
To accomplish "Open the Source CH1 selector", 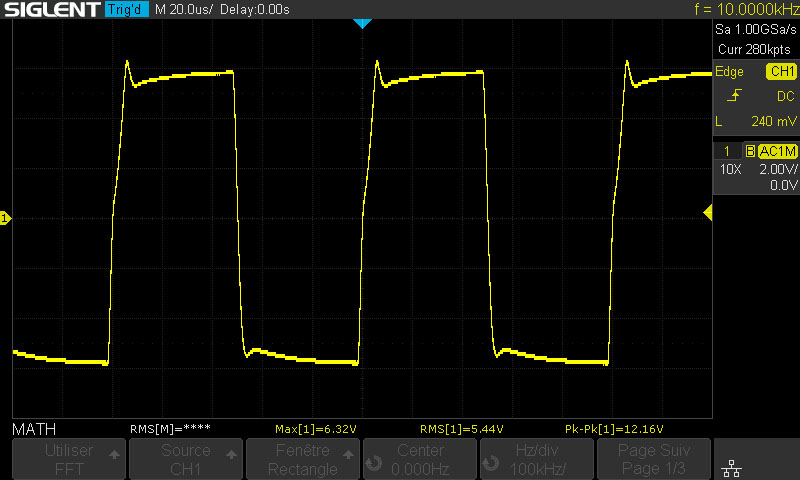I will [x=186, y=459].
